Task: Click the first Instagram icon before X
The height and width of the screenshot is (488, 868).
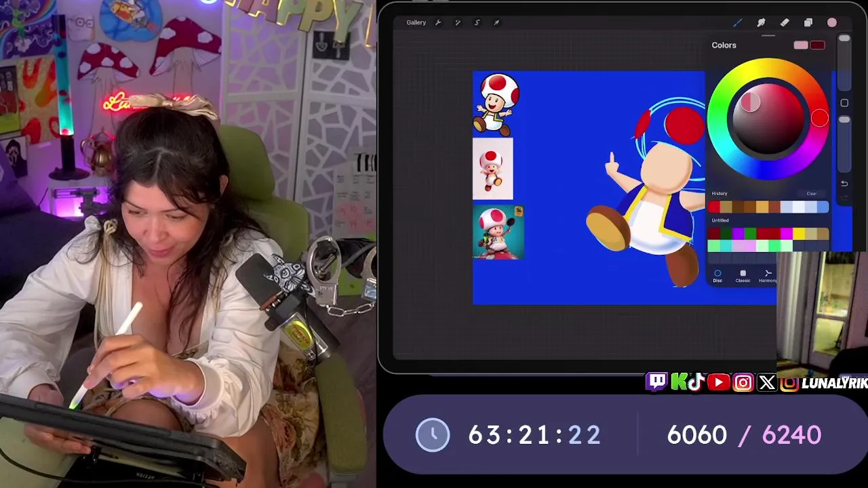Action: pyautogui.click(x=743, y=383)
